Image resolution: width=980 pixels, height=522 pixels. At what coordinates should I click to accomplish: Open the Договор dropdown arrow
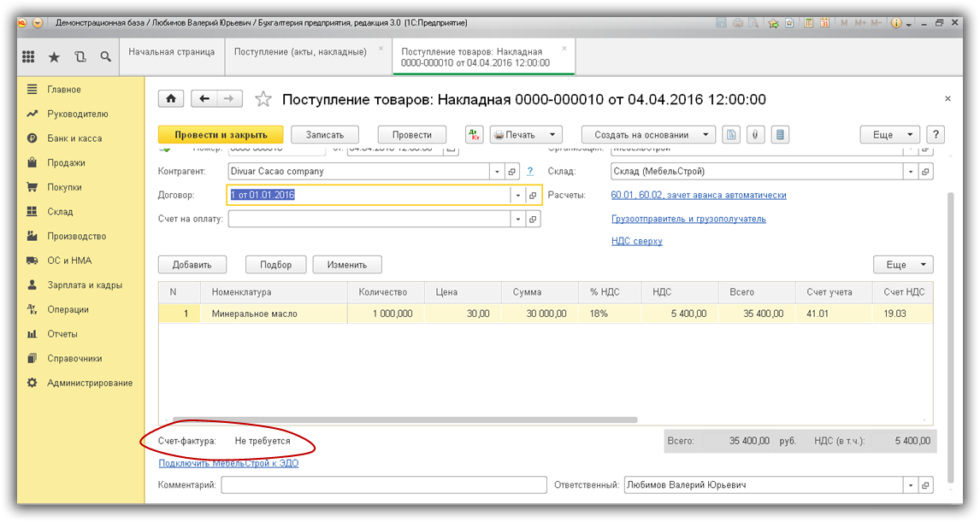[517, 196]
